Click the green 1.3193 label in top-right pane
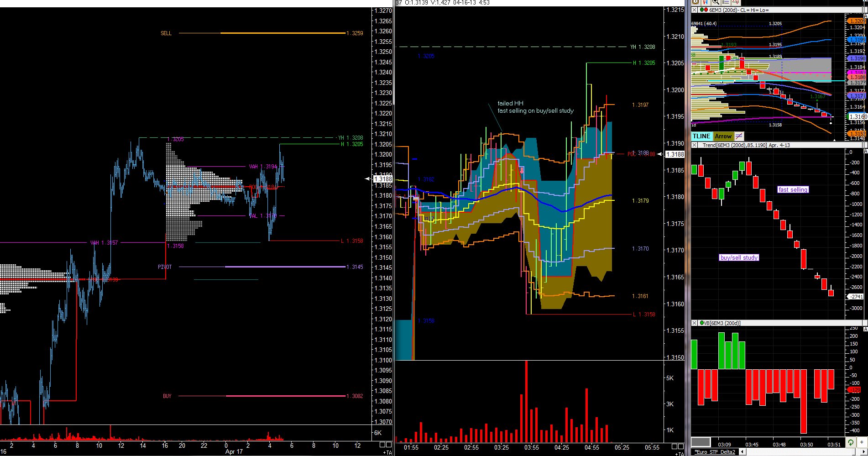The width and height of the screenshot is (868, 456). coord(729,45)
